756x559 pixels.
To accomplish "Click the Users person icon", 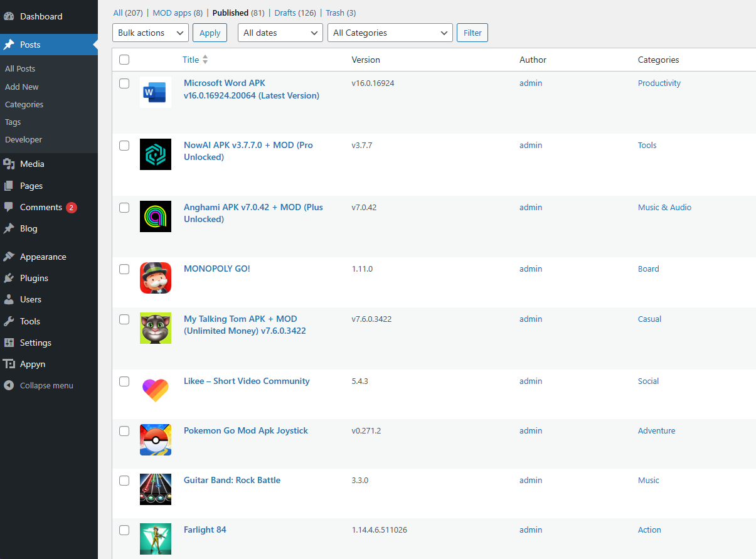I will 9,299.
